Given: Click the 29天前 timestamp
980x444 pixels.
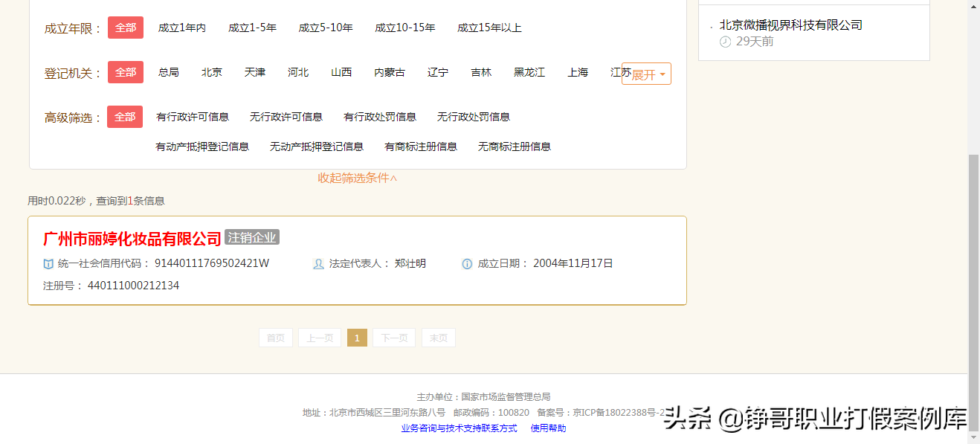Looking at the screenshot, I should (755, 42).
